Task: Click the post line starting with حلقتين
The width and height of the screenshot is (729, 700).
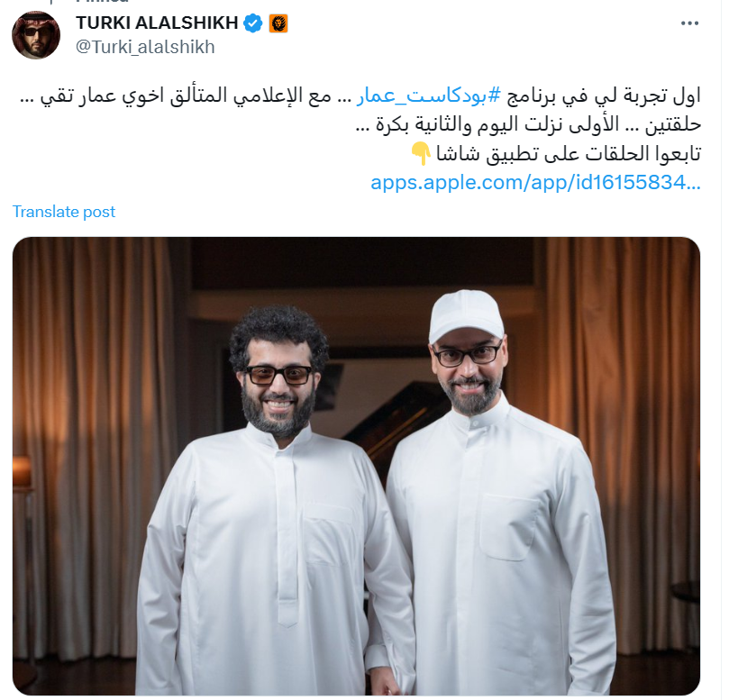Action: click(x=528, y=124)
